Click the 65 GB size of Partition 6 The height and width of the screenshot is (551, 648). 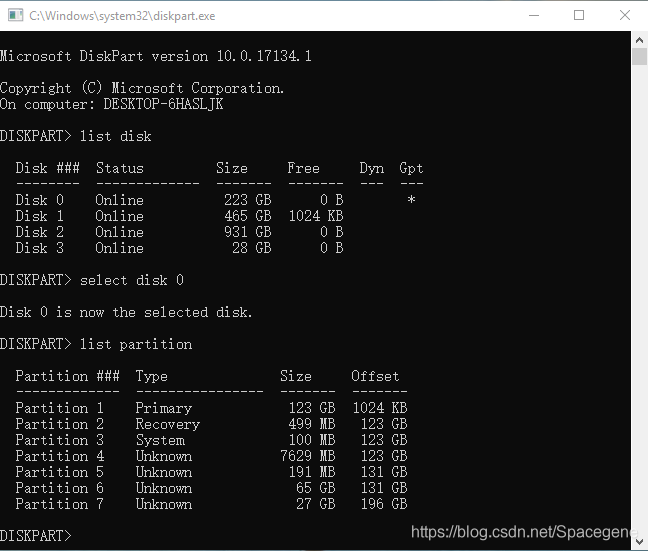pyautogui.click(x=316, y=488)
